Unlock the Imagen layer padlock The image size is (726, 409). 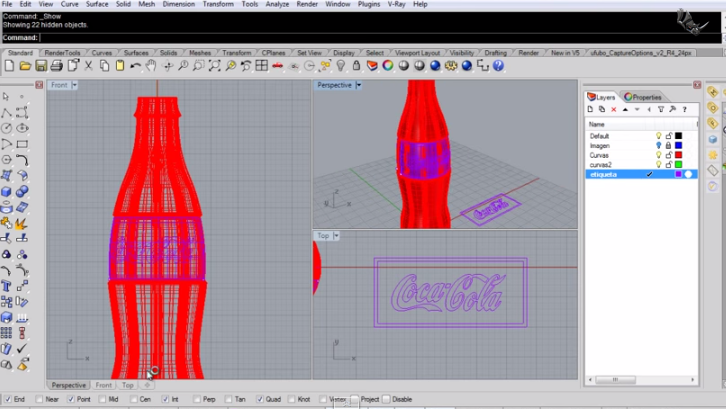click(669, 145)
